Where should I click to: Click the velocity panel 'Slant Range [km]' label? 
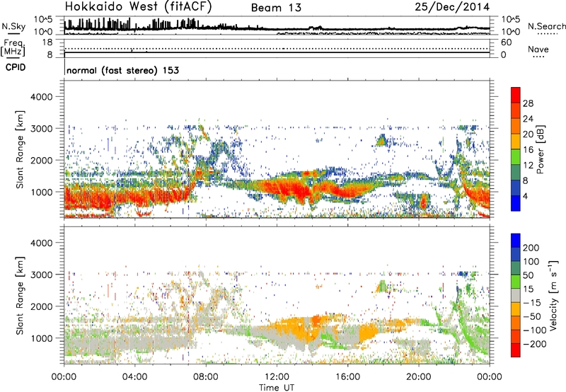(20, 296)
